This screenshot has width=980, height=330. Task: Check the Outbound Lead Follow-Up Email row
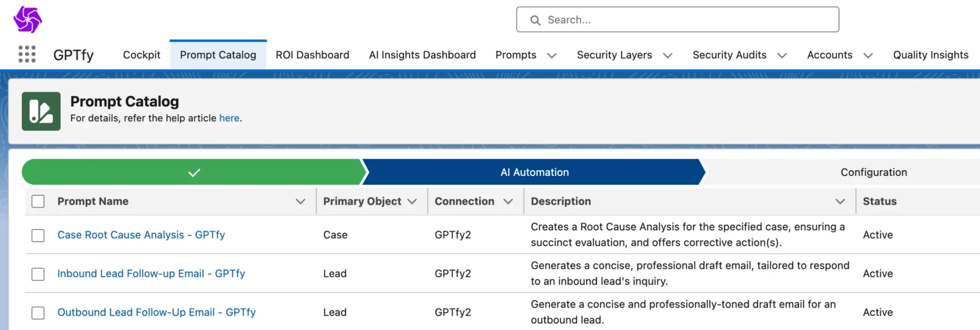(38, 313)
